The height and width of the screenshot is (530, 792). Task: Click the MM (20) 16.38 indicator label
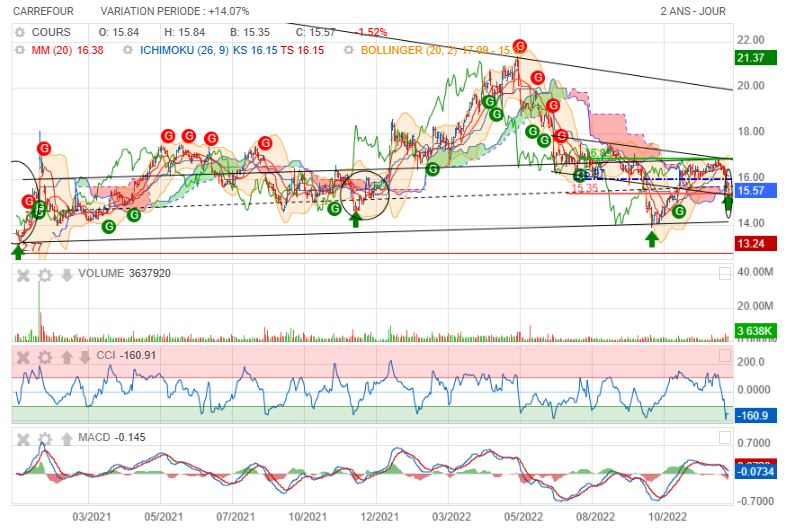(x=68, y=50)
